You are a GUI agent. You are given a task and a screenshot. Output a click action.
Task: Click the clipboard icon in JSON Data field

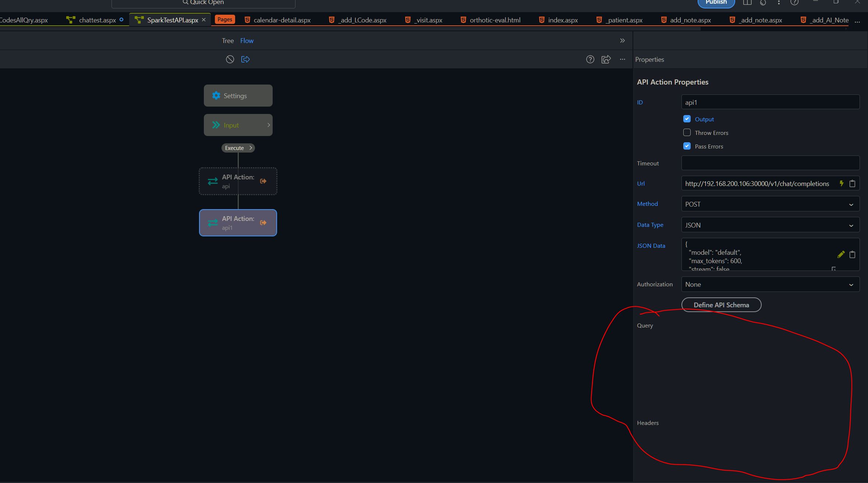tap(852, 254)
